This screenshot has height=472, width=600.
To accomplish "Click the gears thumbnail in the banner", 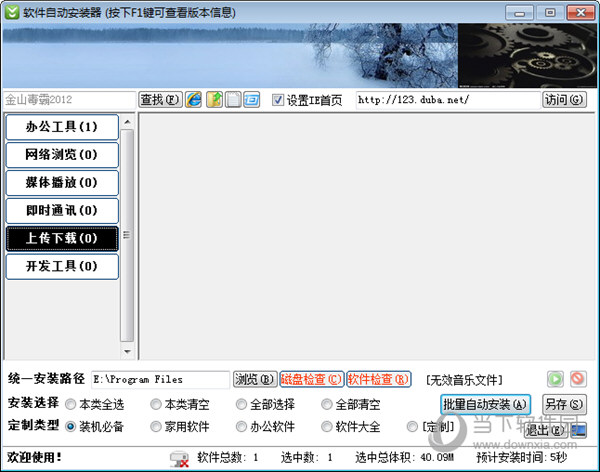I will point(527,56).
